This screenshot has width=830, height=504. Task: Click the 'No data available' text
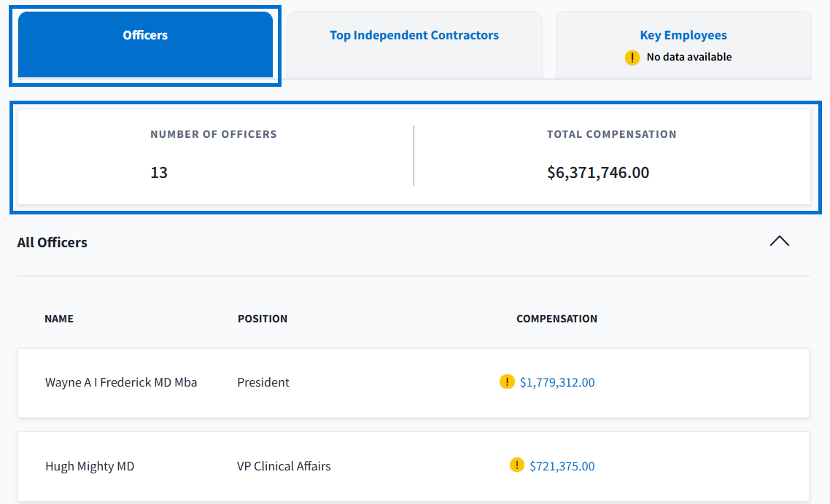689,58
